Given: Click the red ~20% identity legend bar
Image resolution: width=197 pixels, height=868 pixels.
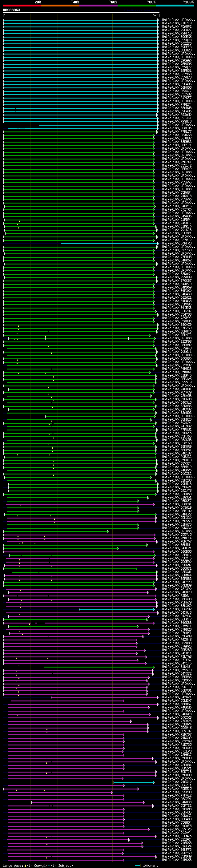Looking at the screenshot, I should pyautogui.click(x=22, y=6).
